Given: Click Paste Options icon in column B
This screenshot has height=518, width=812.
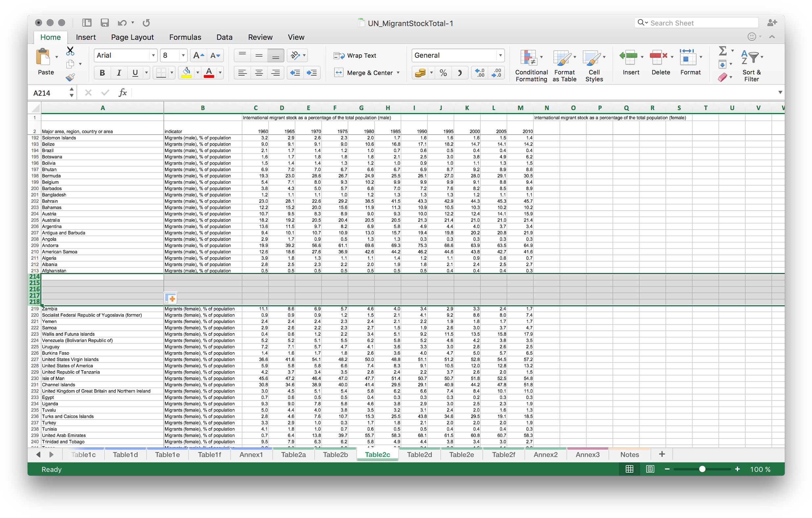Looking at the screenshot, I should coord(171,299).
